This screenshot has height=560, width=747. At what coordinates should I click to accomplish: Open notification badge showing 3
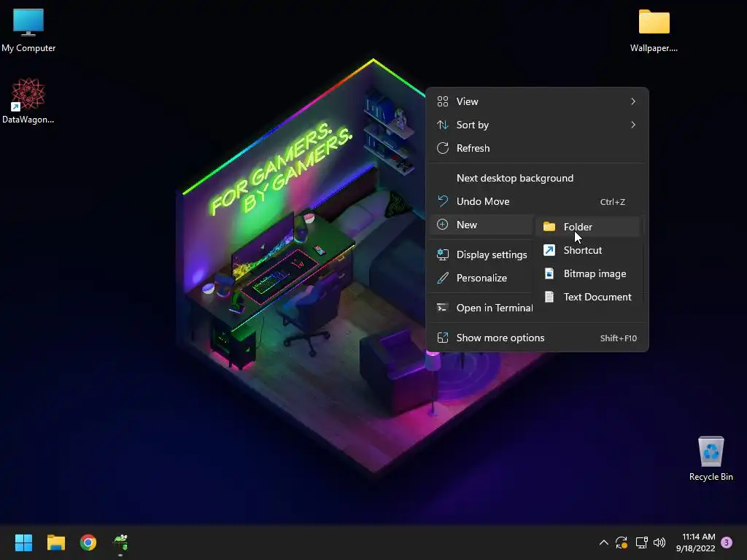pos(727,542)
